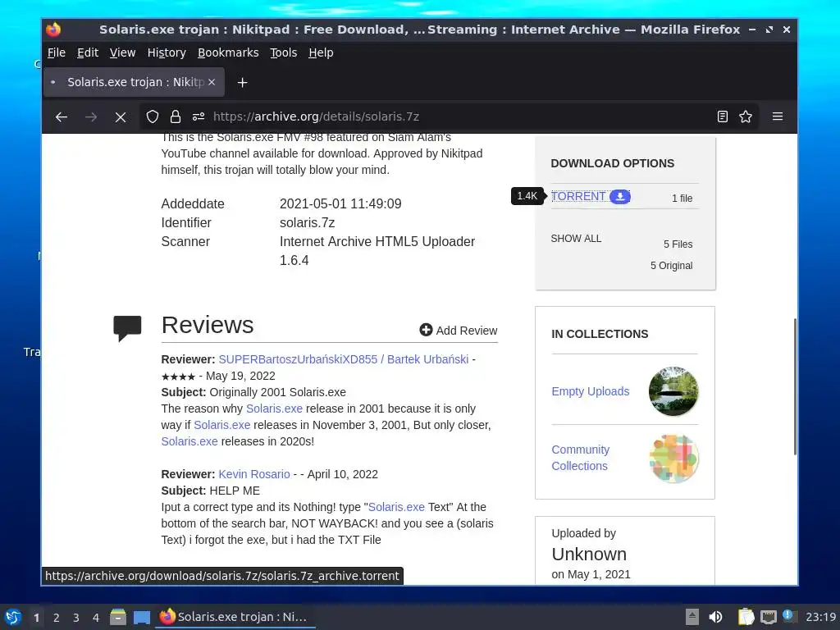Open the Community Collections link

580,458
